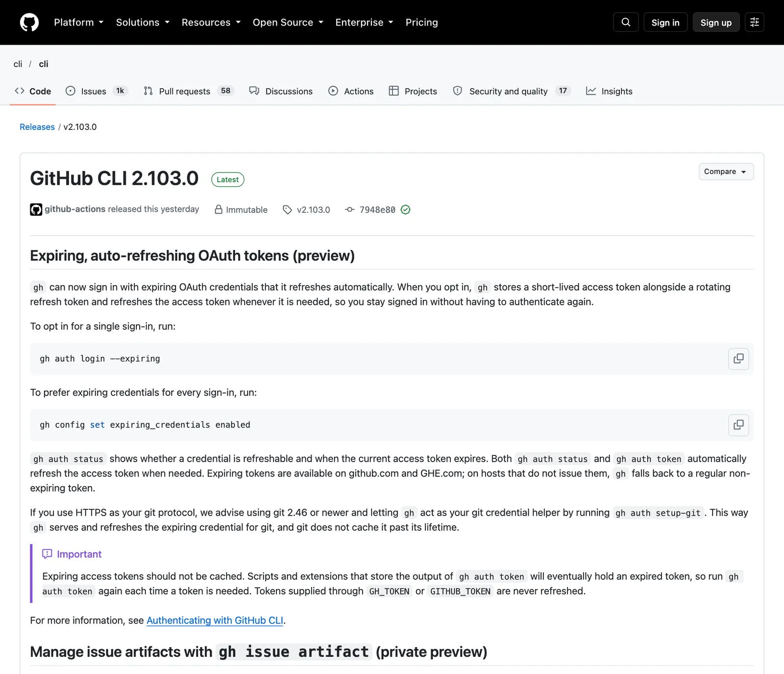
Task: Open the search magnifier button
Action: [626, 22]
